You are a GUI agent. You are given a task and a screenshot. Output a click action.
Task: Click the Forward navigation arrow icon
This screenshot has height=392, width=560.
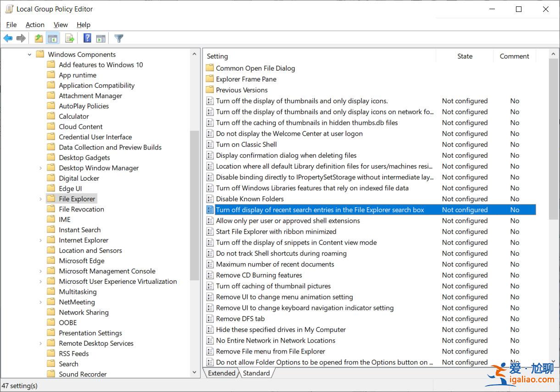(21, 38)
